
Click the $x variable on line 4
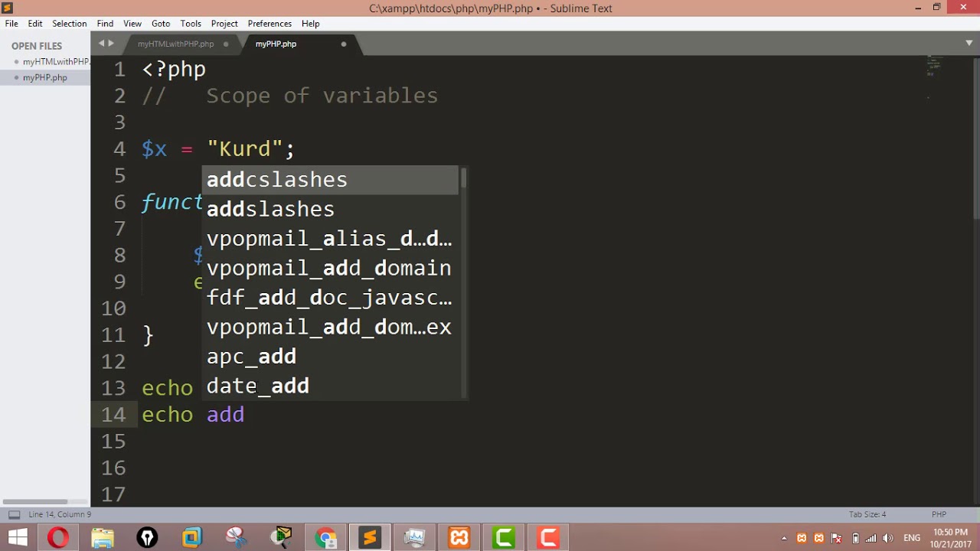[154, 148]
